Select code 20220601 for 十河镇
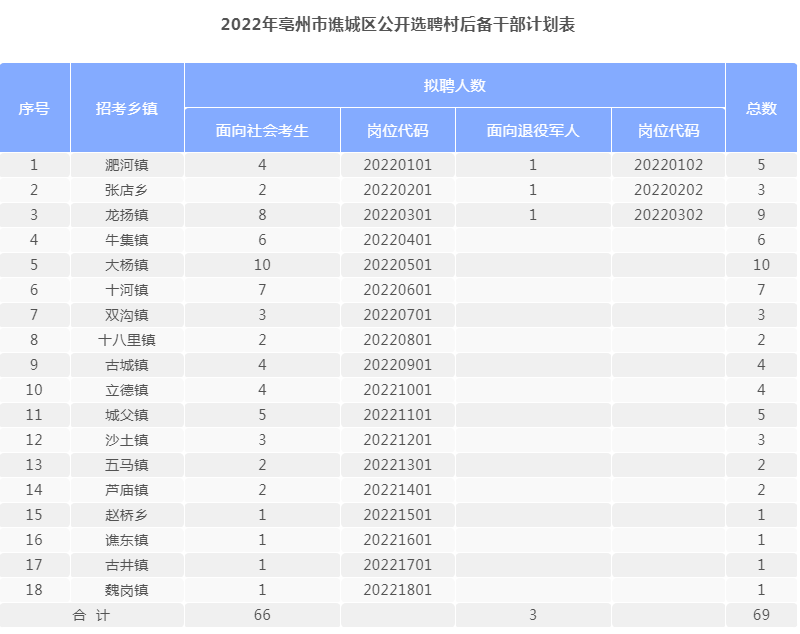 pyautogui.click(x=397, y=290)
